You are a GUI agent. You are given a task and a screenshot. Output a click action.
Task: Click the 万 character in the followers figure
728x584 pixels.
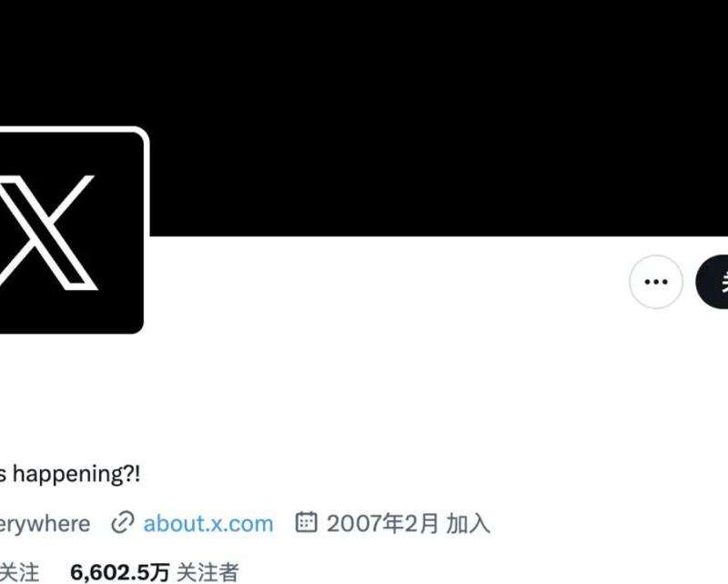161,572
